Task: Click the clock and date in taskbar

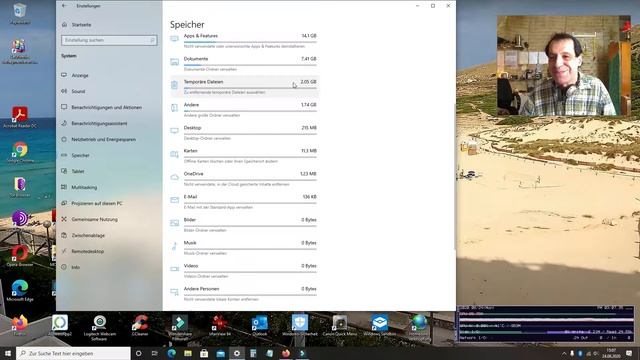Action: (x=611, y=353)
